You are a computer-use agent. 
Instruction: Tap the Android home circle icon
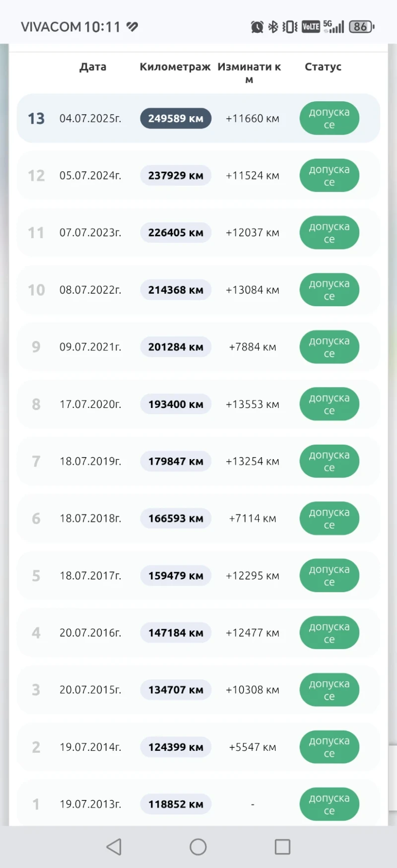click(198, 847)
